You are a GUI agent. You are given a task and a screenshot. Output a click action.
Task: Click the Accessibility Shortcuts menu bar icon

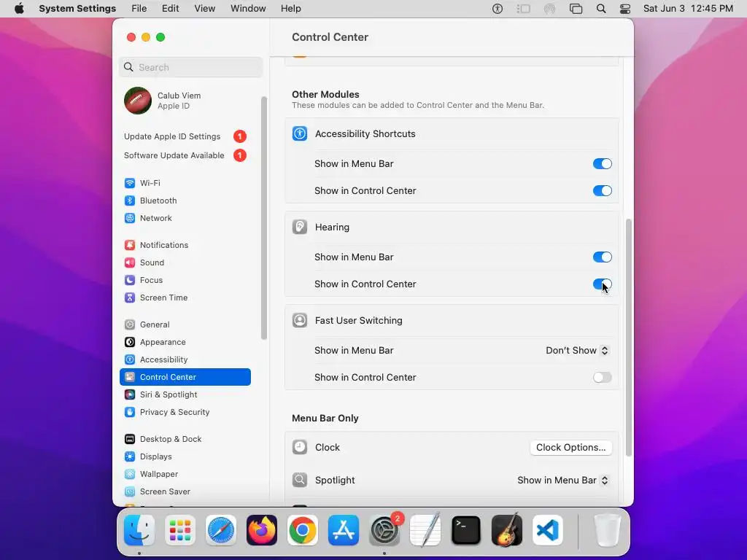498,9
